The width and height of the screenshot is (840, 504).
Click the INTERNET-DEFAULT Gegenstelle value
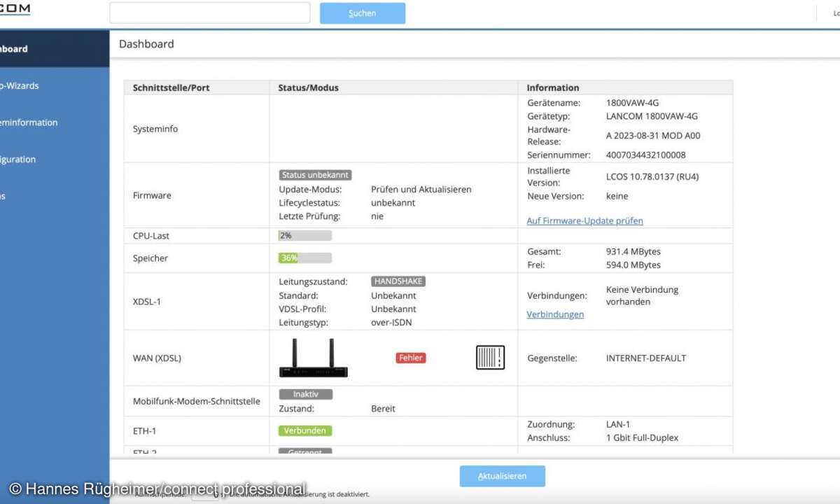(x=646, y=358)
